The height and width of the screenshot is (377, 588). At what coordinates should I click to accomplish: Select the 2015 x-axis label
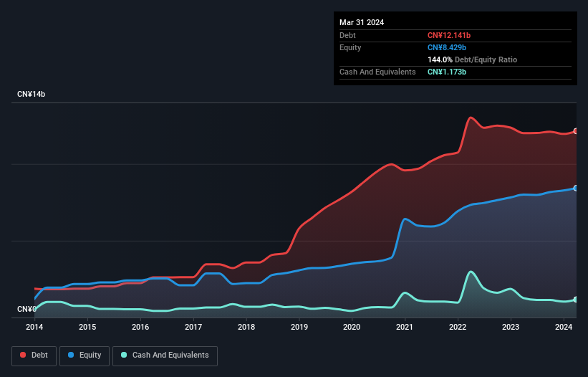[87, 327]
